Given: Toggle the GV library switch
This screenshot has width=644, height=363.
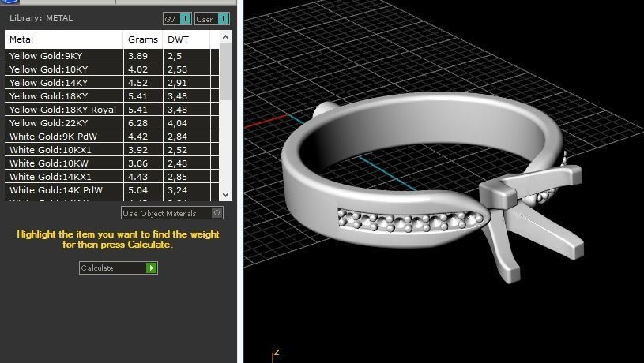Looking at the screenshot, I should (177, 19).
